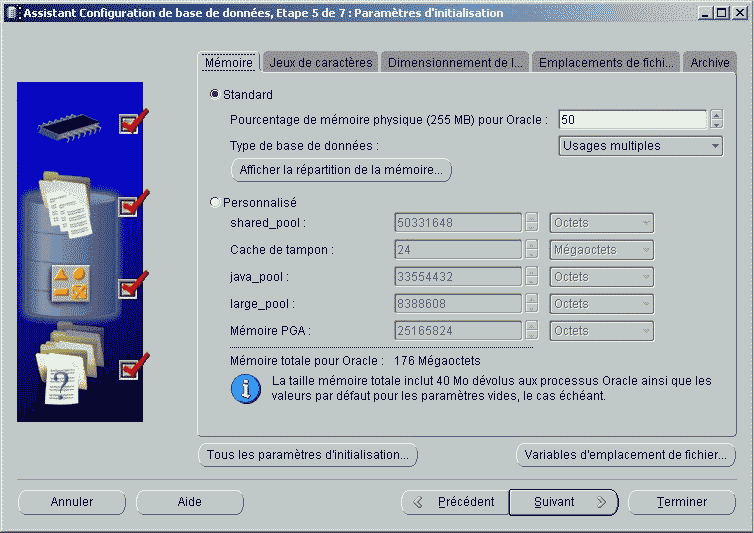Click checkmark box next to memory chip

pos(129,124)
